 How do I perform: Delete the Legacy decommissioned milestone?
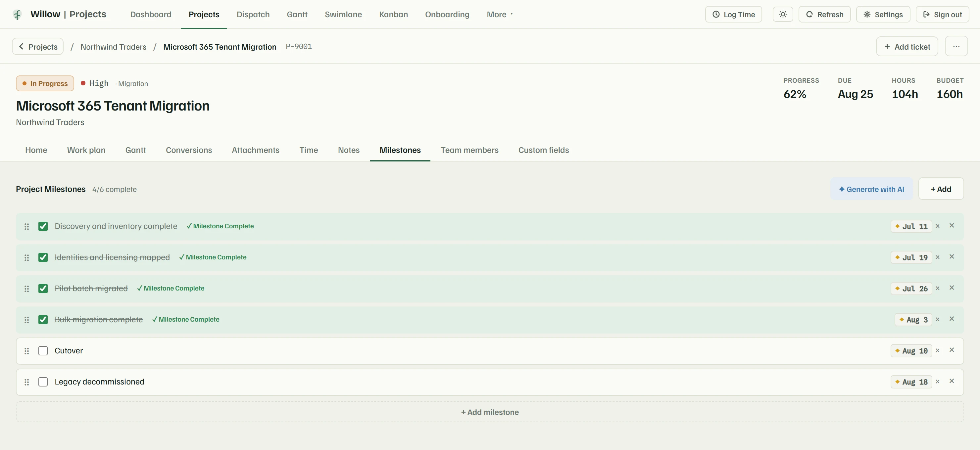click(952, 381)
